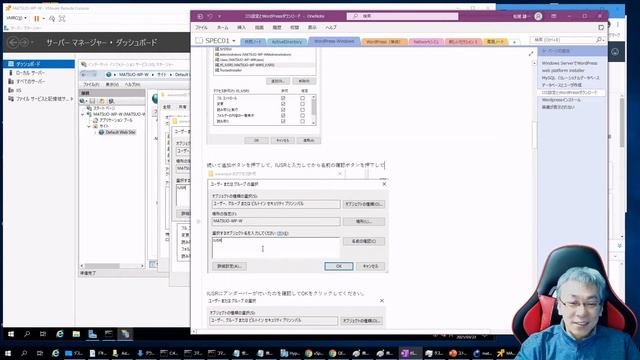Click 詳細設定 button in note screenshot
Viewport: 640px width, 360px height.
(229, 266)
